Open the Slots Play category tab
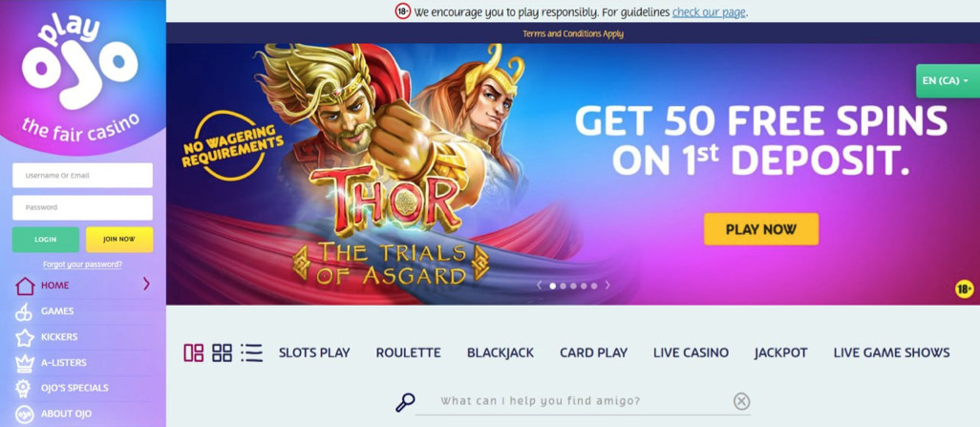Image resolution: width=980 pixels, height=427 pixels. pos(314,352)
